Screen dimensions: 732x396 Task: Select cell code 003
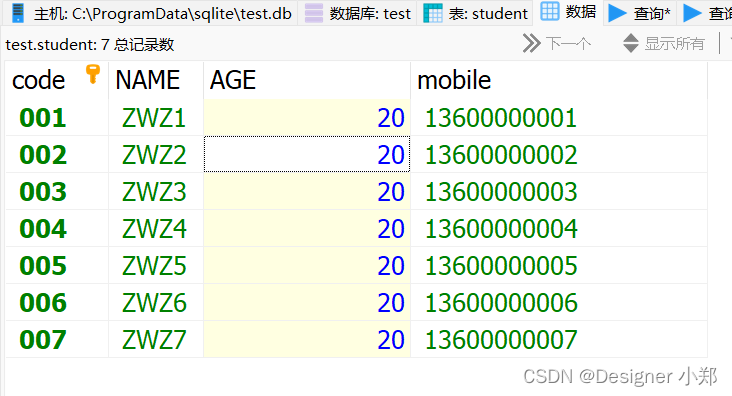coord(57,191)
